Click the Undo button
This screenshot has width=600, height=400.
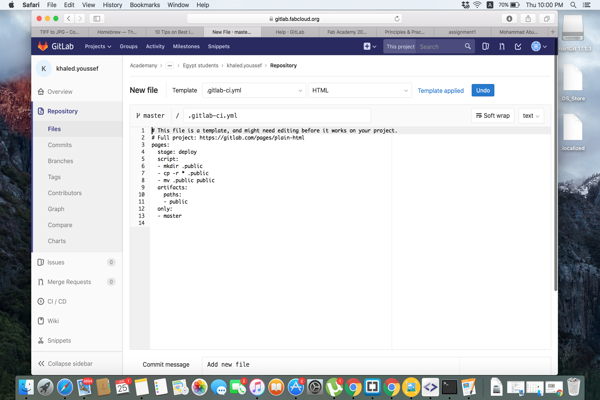tap(483, 90)
